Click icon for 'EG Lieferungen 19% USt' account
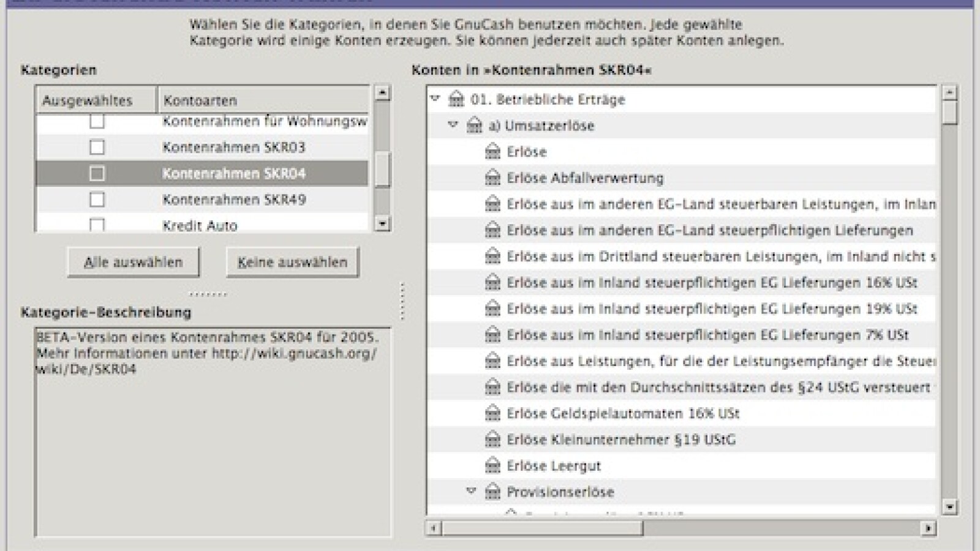This screenshot has width=980, height=551. pos(492,309)
